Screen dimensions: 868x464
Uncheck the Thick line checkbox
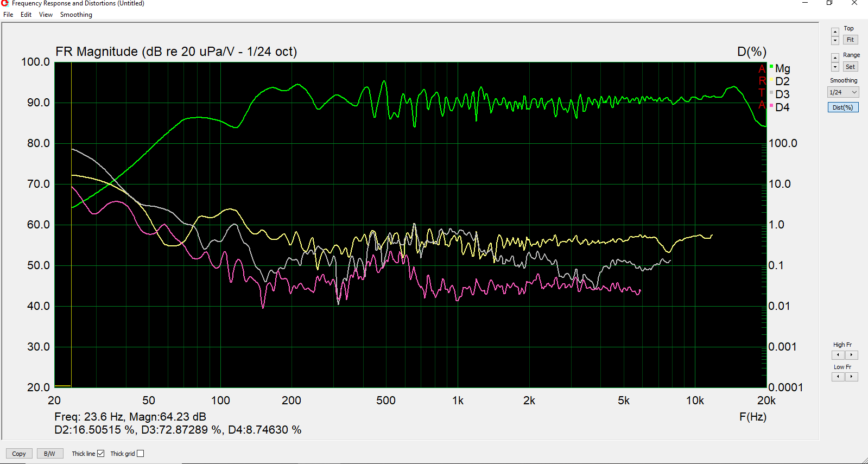[x=100, y=454]
